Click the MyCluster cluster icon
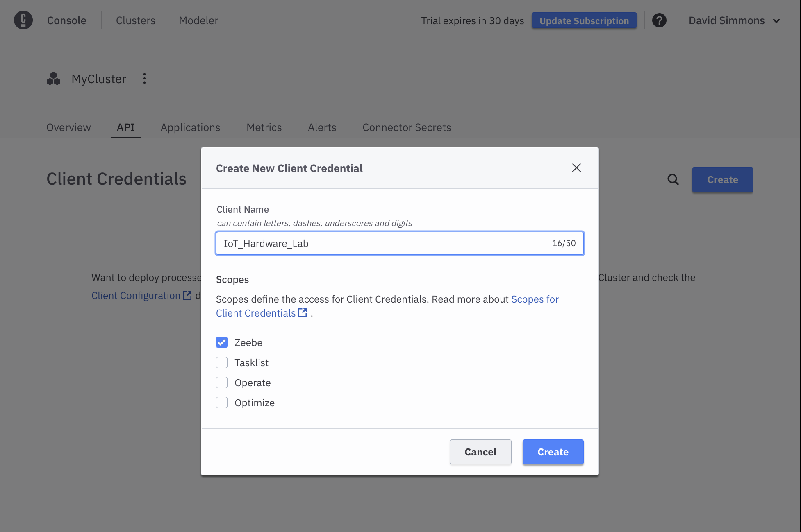The width and height of the screenshot is (801, 532). [x=54, y=79]
